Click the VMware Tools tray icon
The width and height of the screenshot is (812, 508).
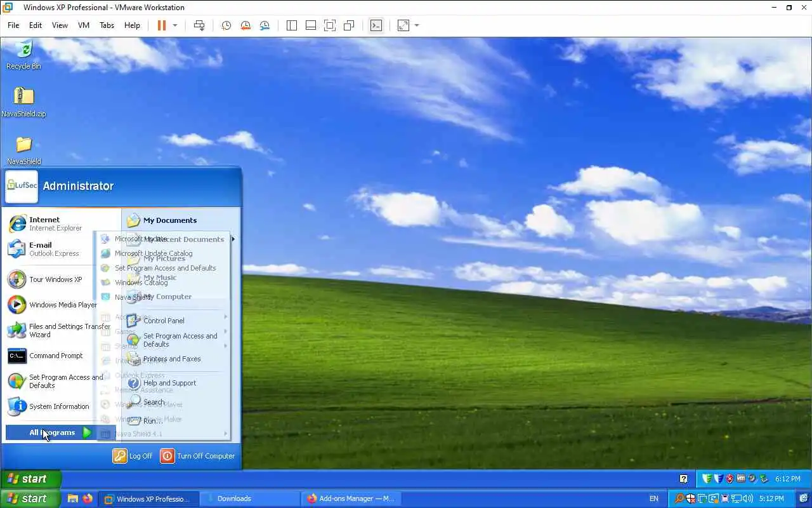tap(741, 479)
